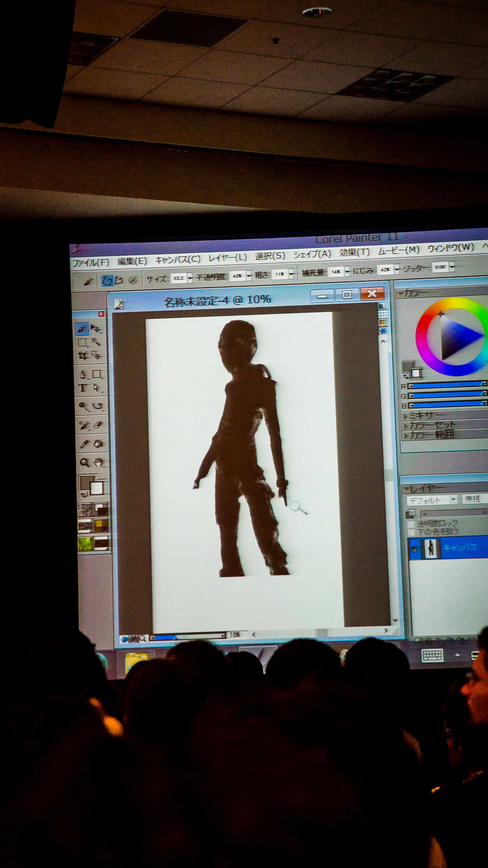Open the シェイプ(A) menu
Viewport: 488px width, 868px height.
[x=312, y=254]
